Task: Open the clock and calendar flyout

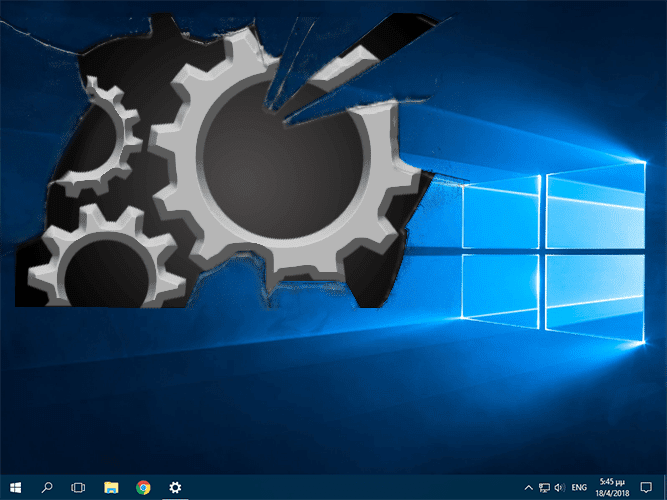Action: pyautogui.click(x=612, y=488)
